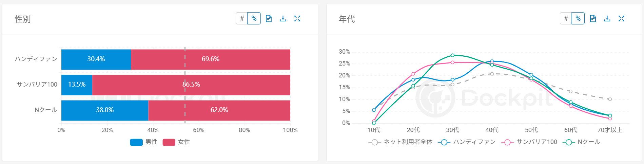Viewport: 644px width, 164px height.
Task: Switch 年代 chart to count (#) view
Action: coord(566,18)
